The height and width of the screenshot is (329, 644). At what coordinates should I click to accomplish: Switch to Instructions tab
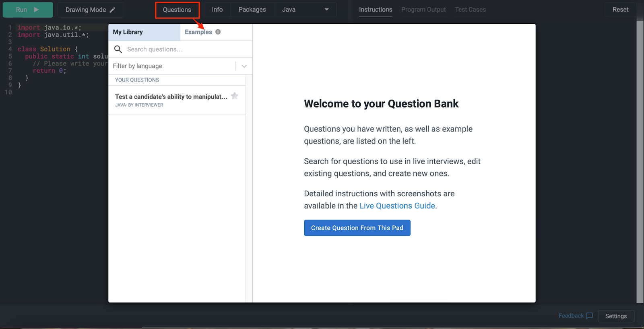[x=376, y=10]
